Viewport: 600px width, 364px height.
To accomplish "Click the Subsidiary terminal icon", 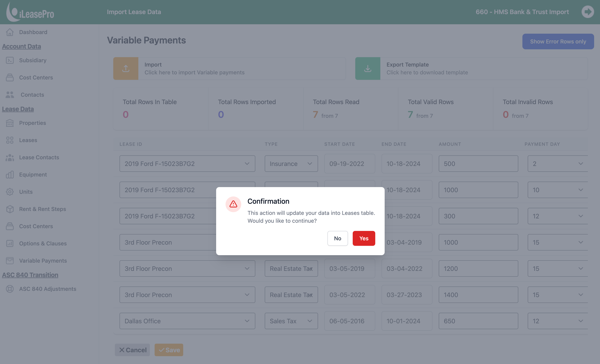I will [10, 60].
